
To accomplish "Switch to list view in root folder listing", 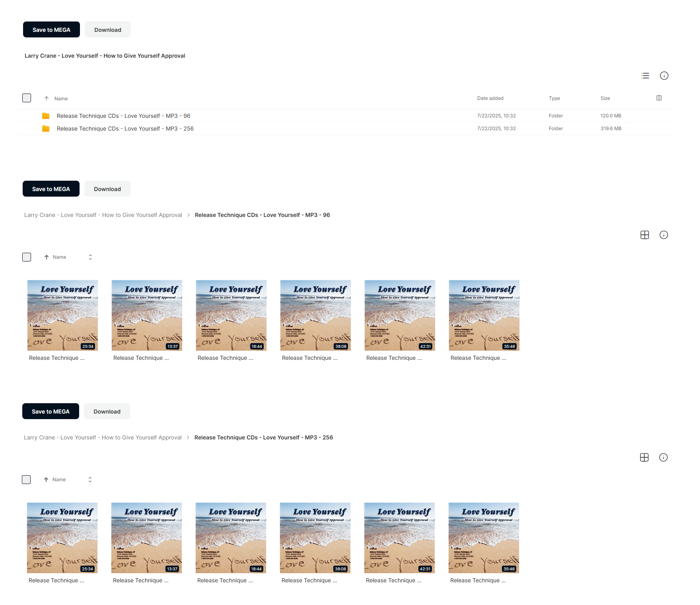I will pyautogui.click(x=645, y=76).
